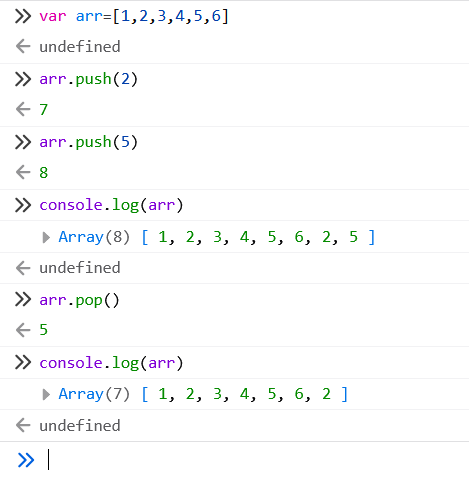
Task: Click the return arrow beside result 8
Action: pyautogui.click(x=23, y=172)
